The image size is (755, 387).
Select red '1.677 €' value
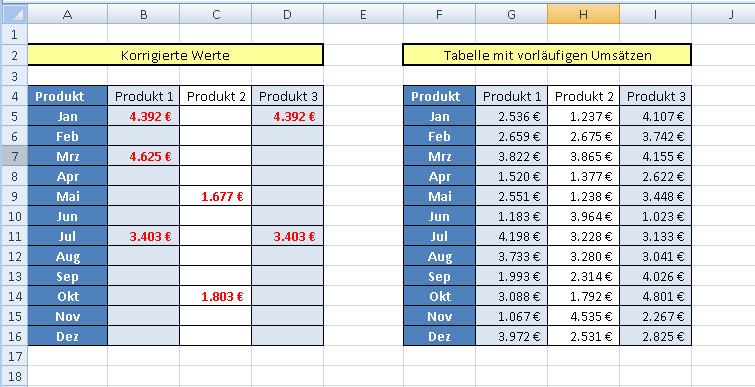(x=216, y=196)
